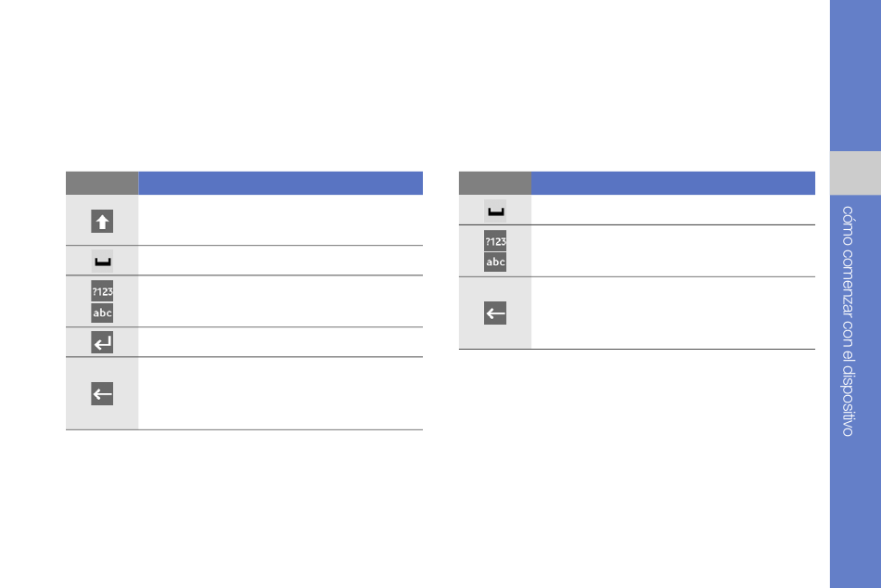Click the blue header bar of the right table
Screen dimensions: 881x588
(673, 184)
